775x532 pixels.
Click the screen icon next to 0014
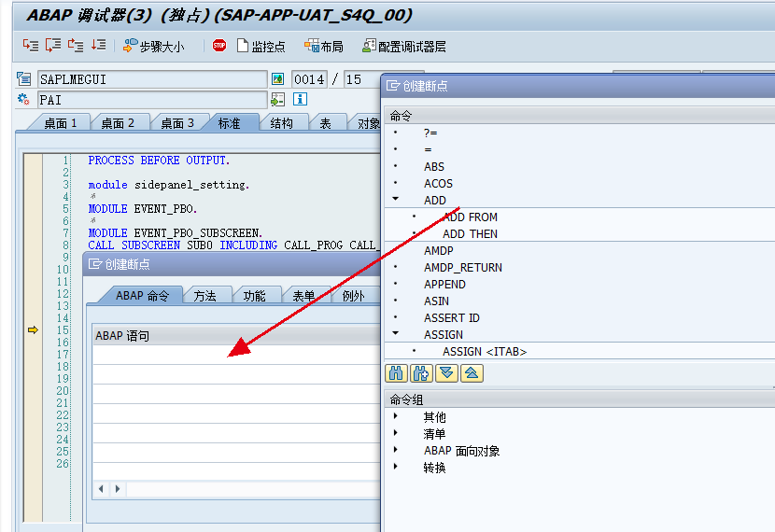(x=277, y=79)
